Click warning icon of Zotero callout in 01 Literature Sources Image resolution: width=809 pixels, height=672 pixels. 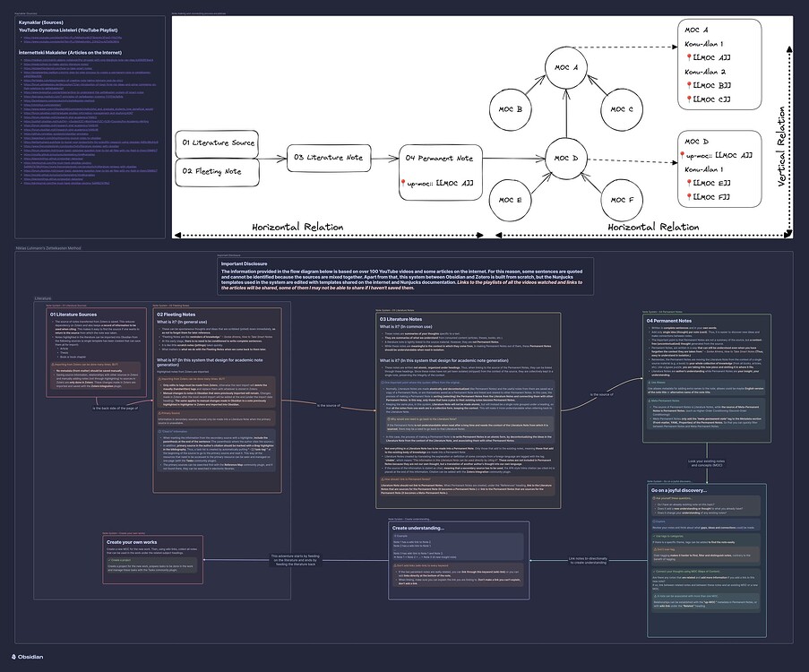pyautogui.click(x=52, y=363)
